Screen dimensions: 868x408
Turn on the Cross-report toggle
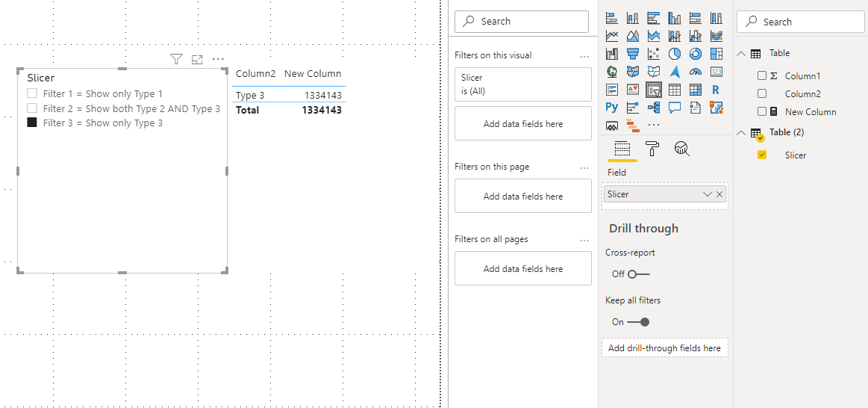[638, 273]
